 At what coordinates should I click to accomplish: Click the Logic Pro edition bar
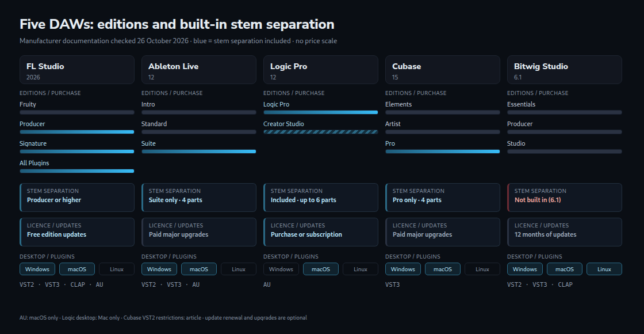tap(321, 112)
